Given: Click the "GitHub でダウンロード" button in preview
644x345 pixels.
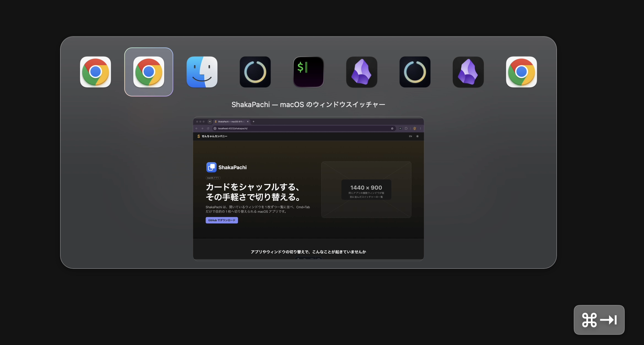Looking at the screenshot, I should click(x=222, y=220).
